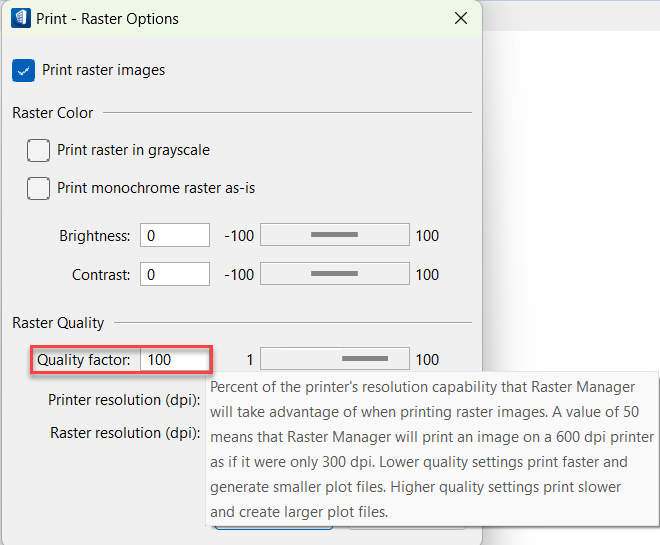Uncheck the Print raster images checkbox
660x545 pixels.
click(x=23, y=71)
